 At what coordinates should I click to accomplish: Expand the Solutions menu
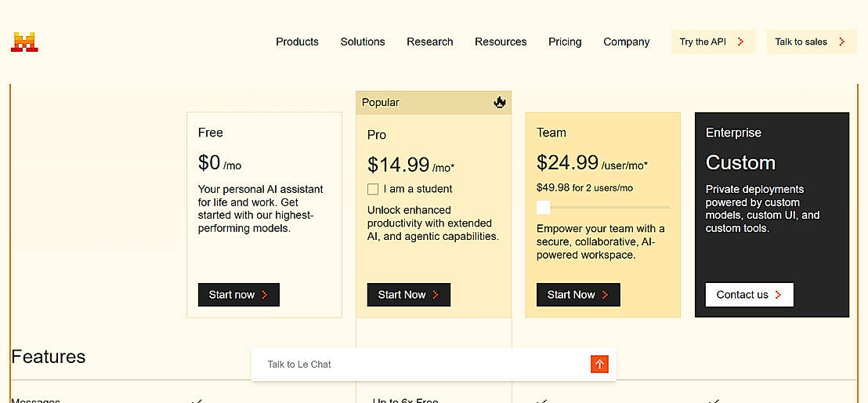(x=363, y=42)
